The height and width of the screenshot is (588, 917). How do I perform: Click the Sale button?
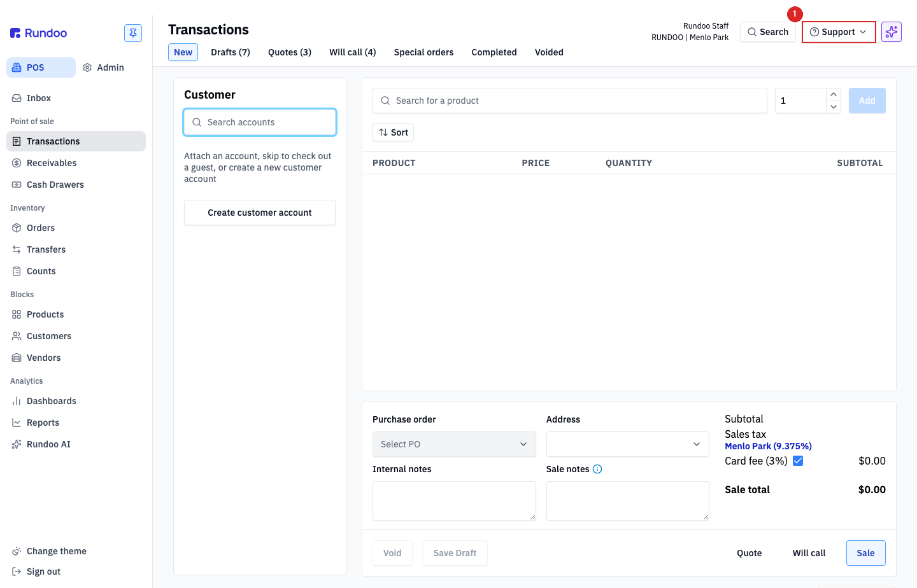(x=866, y=553)
